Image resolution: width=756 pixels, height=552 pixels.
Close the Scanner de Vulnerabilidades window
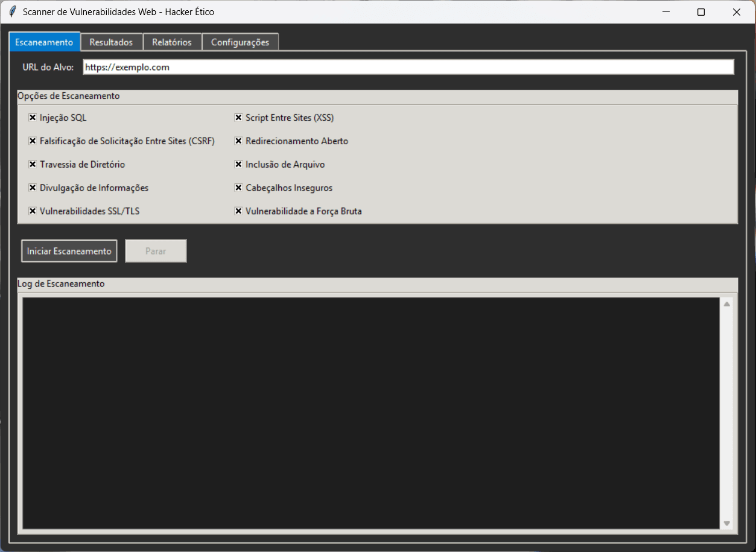click(737, 11)
